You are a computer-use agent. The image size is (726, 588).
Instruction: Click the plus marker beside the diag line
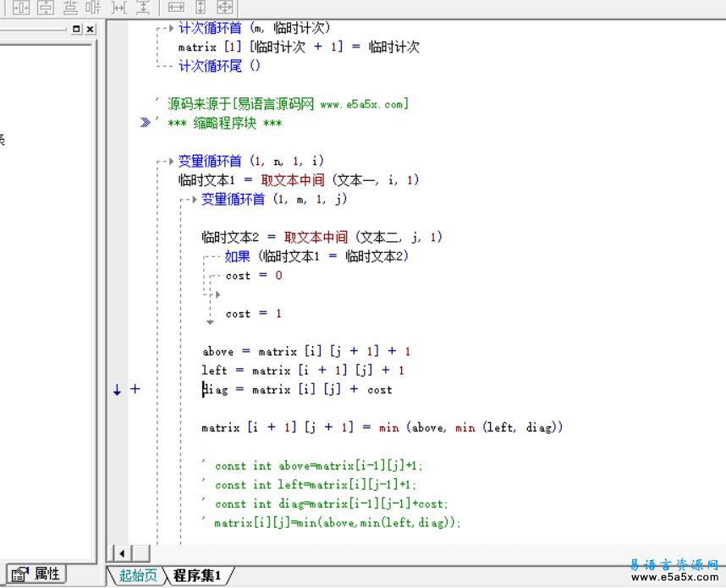[135, 388]
